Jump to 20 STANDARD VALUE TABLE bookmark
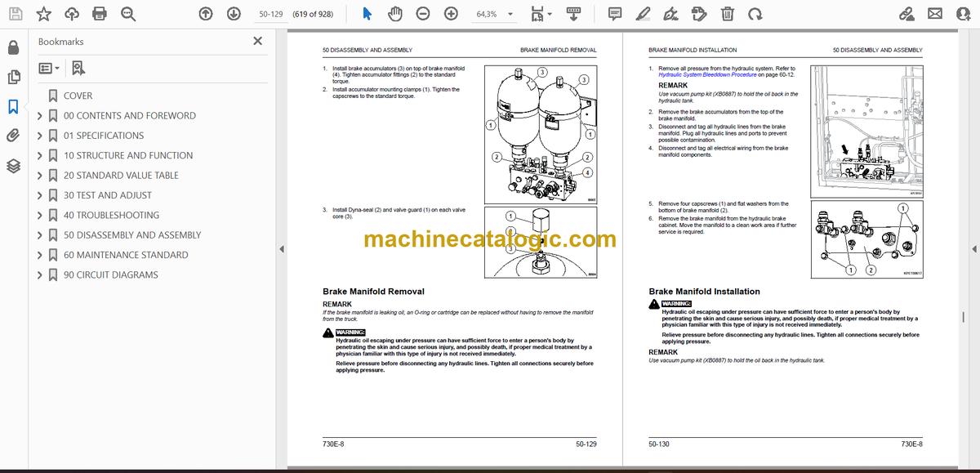 [x=121, y=176]
